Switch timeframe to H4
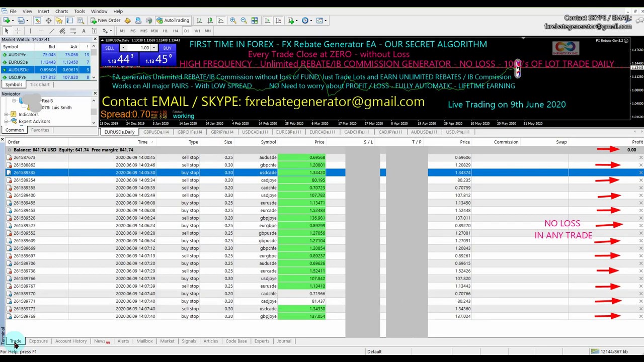This screenshot has width=644, height=362. pyautogui.click(x=176, y=31)
